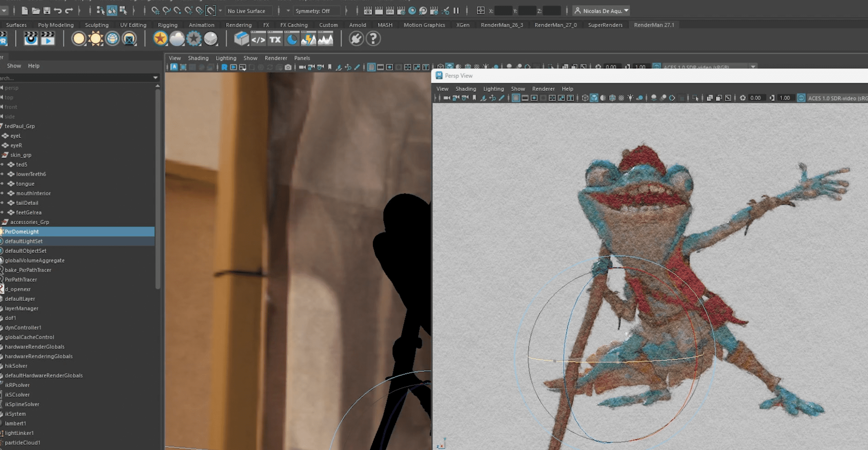Viewport: 868px width, 450px height.
Task: Open the ACES 1.0 SDR-video colorspace dropdown
Action: pos(753,67)
